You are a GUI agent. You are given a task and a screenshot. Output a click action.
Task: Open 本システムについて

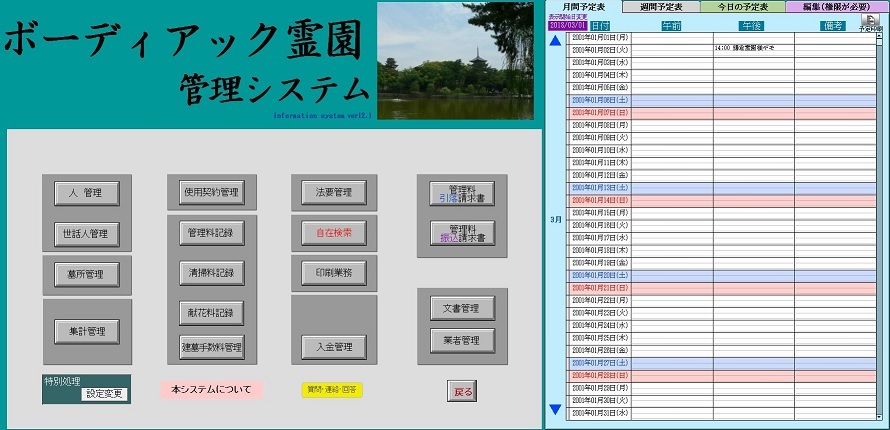click(x=211, y=390)
